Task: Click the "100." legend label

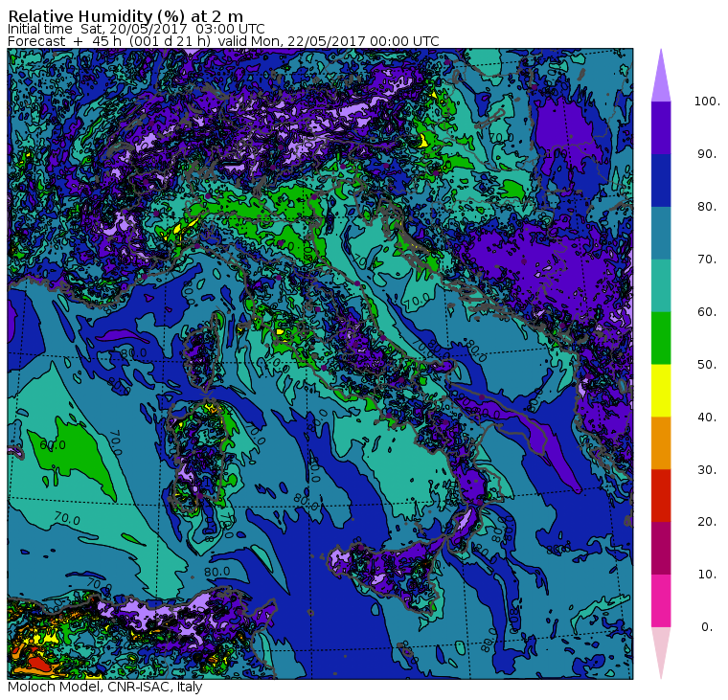Action: 707,102
